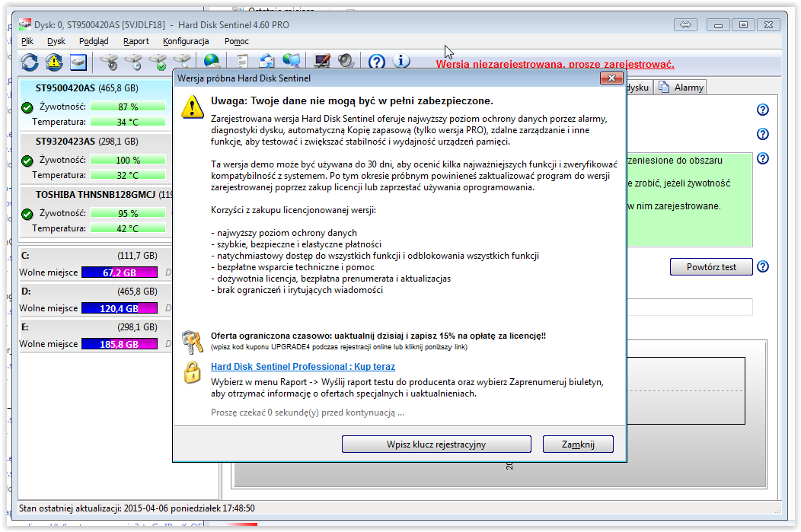This screenshot has height=532, width=801.
Task: Click the globe with monitor icon
Action: [292, 61]
